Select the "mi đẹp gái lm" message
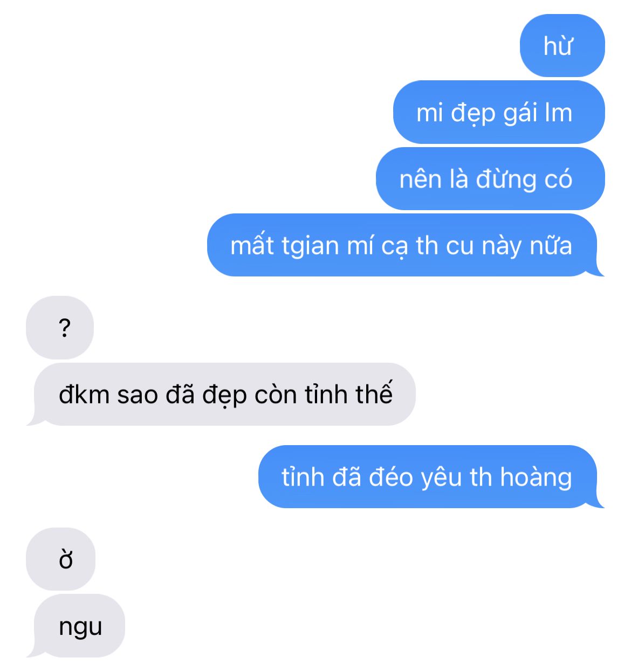This screenshot has width=631, height=672. coord(499,112)
